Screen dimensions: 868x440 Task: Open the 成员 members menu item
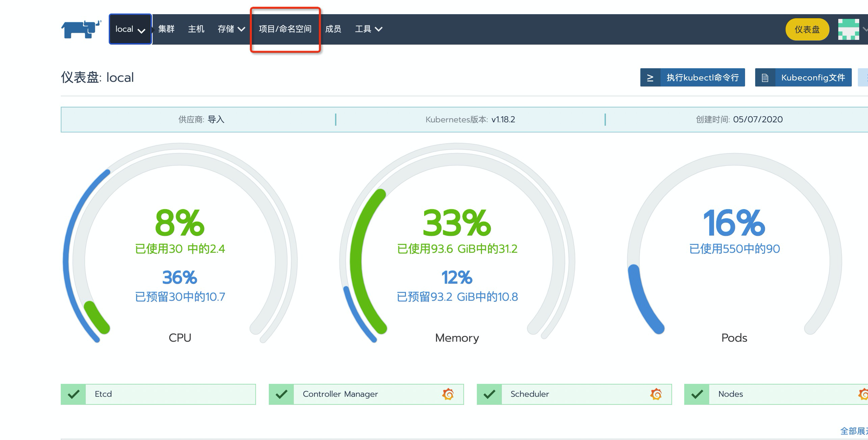pos(333,29)
